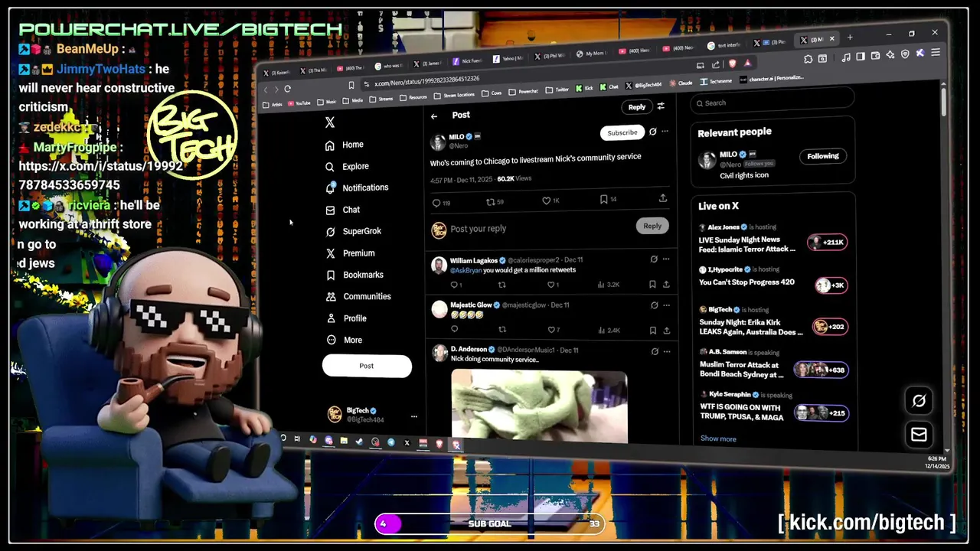Switch to the Nick Fuentes browser tab
Screen dimensions: 980x551
pos(469,60)
